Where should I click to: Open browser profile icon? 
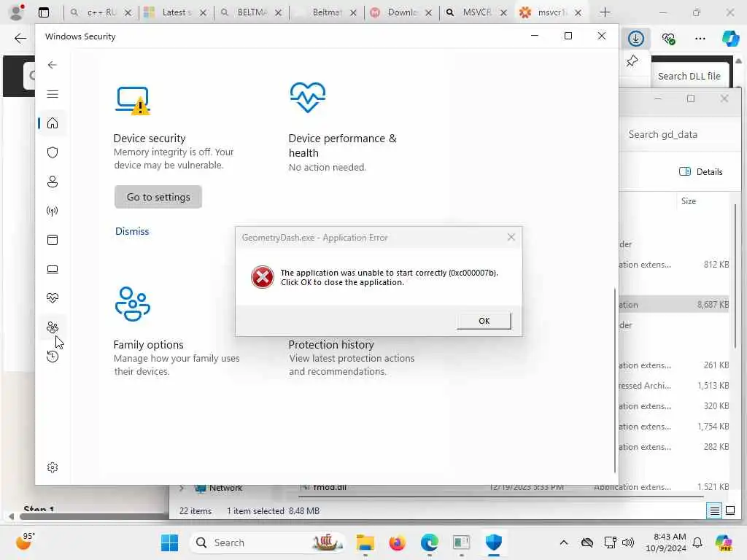point(18,12)
